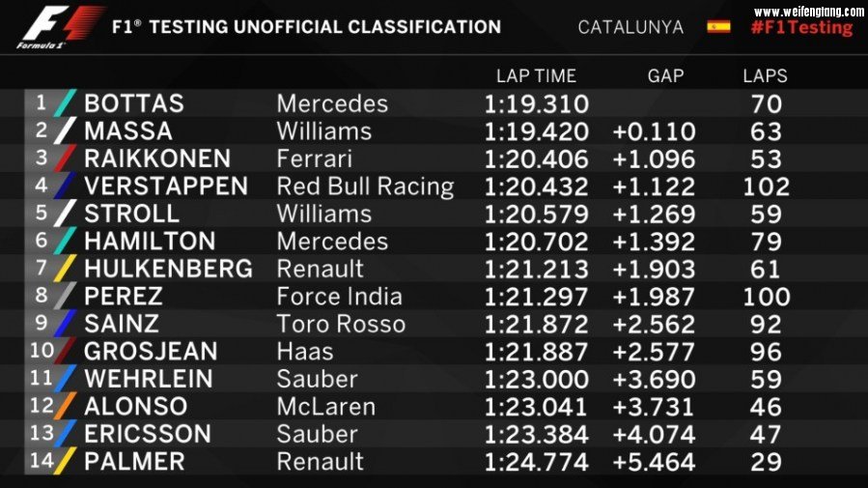Click Alonso's orange McLaren team stripe

(67, 407)
